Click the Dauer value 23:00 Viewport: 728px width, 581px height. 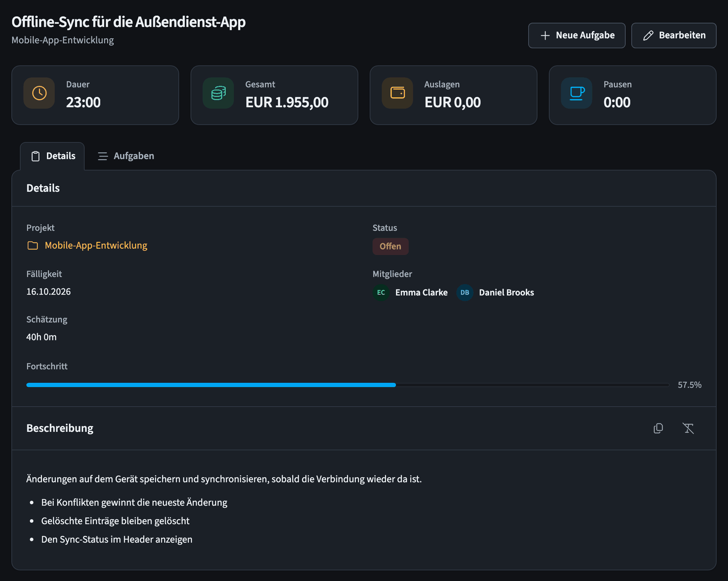(83, 103)
